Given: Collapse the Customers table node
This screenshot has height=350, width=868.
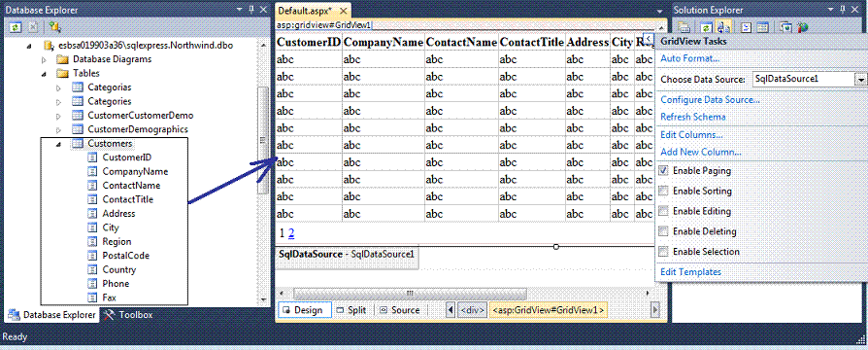Looking at the screenshot, I should [x=58, y=144].
